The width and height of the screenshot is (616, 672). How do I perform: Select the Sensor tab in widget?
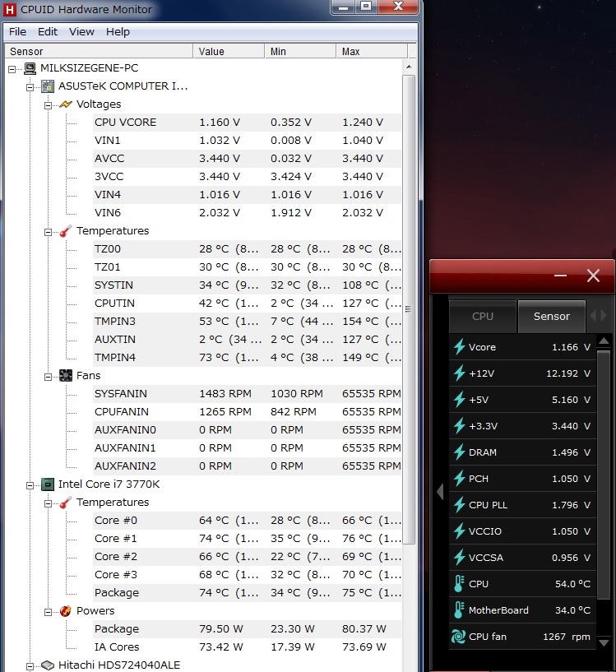(551, 316)
